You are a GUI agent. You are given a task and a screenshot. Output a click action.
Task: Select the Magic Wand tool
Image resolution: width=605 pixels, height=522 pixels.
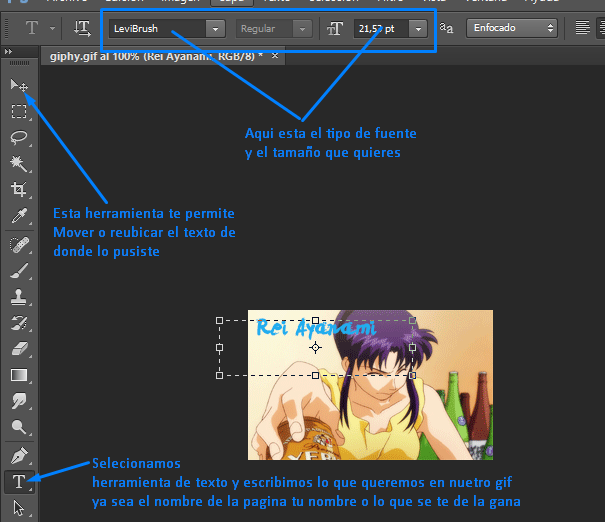click(x=19, y=164)
